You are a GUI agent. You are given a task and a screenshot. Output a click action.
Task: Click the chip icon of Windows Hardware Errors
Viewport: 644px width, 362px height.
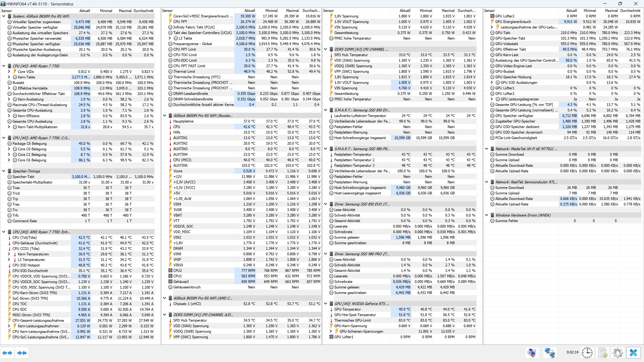click(492, 215)
